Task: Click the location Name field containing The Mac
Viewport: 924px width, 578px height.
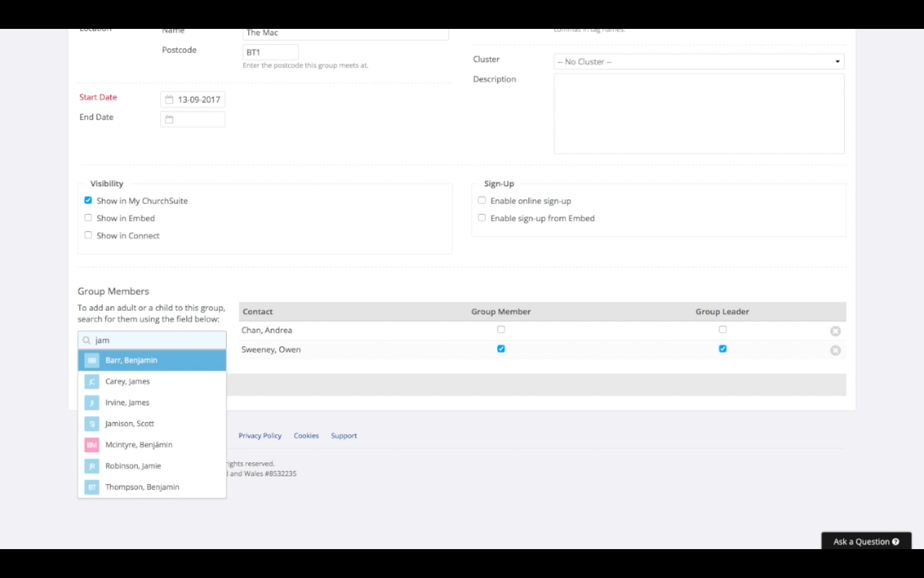Action: (345, 33)
